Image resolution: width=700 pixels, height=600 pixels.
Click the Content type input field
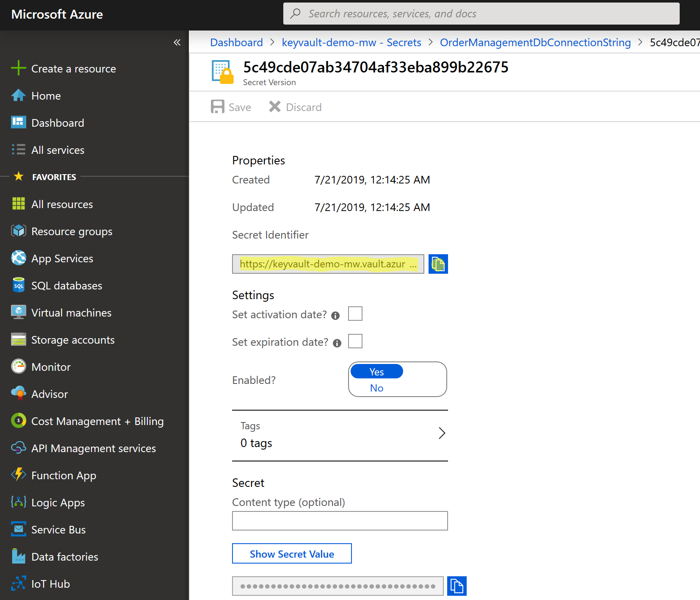[339, 521]
